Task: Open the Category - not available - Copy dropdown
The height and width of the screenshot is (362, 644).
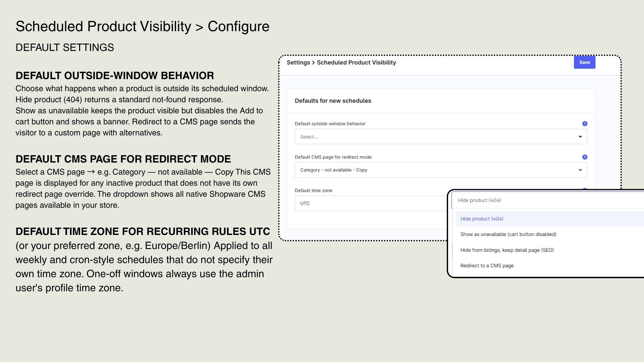Action: point(441,170)
